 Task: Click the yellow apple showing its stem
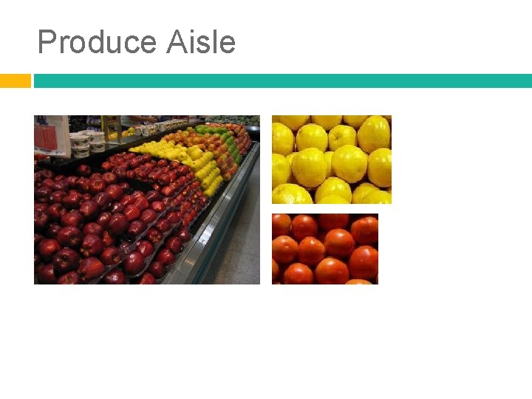pyautogui.click(x=342, y=137)
